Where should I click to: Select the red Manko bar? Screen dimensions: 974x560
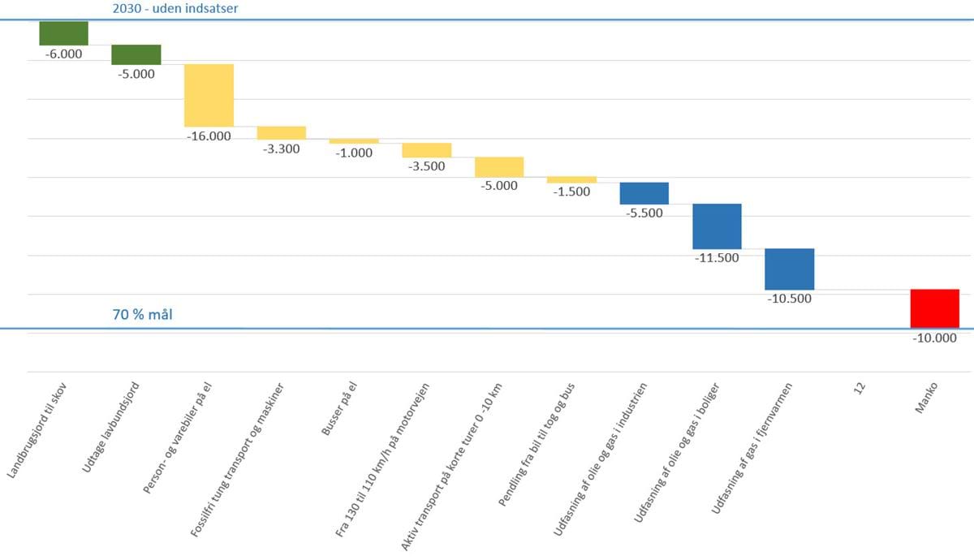934,308
